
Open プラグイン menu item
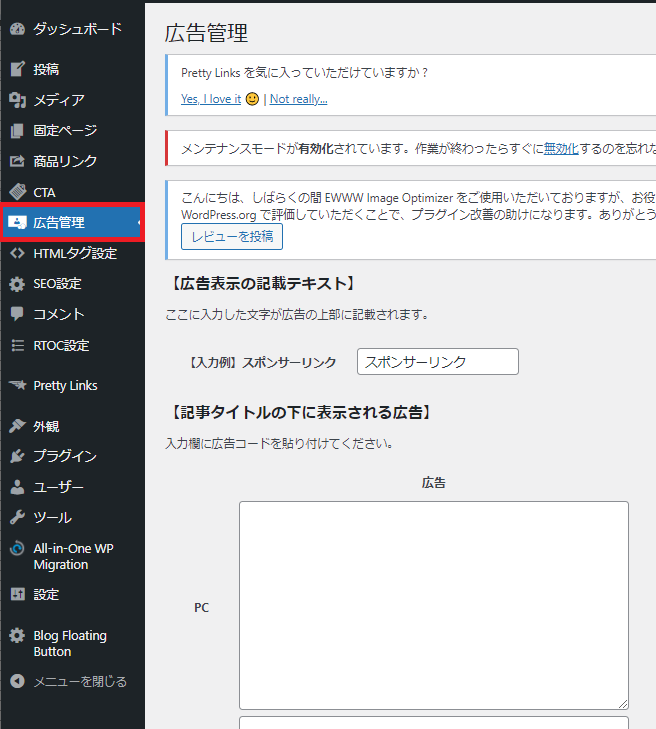pos(73,456)
